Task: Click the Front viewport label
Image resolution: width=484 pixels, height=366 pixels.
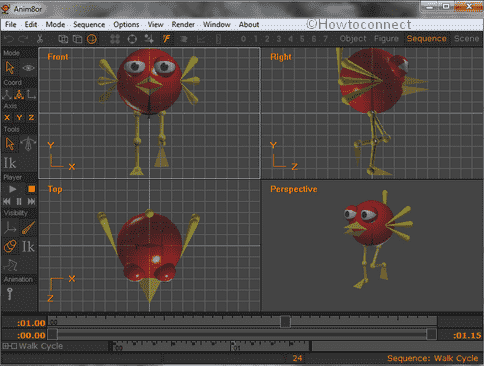Action: (58, 57)
